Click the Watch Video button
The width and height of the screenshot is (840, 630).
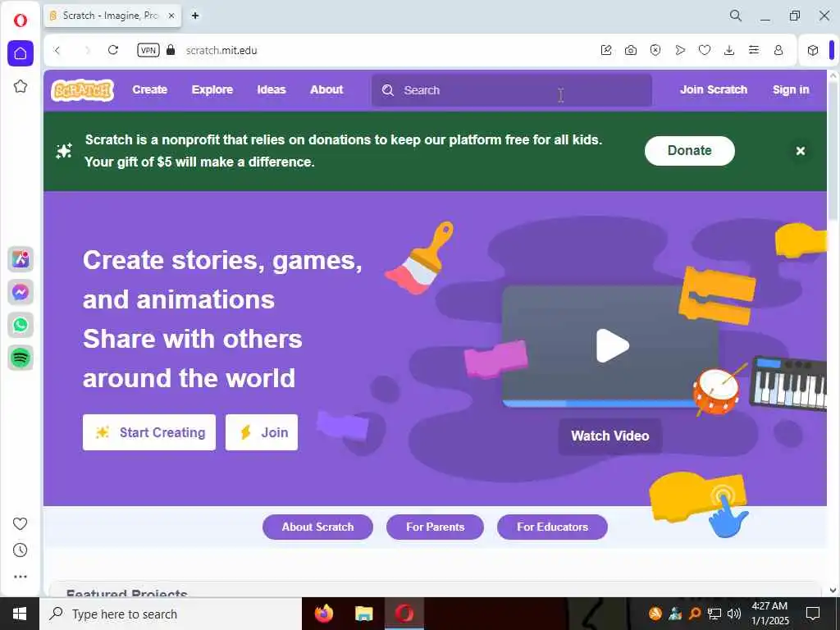610,436
